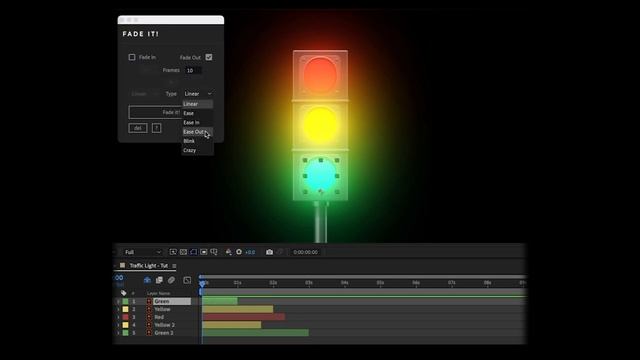Click the Fade It! button
The image size is (640, 360).
155,112
